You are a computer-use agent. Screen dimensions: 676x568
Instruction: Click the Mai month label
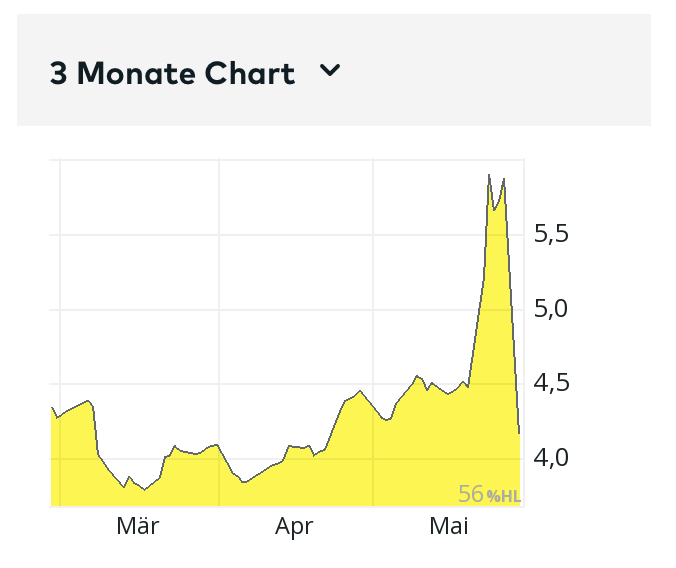coord(449,526)
